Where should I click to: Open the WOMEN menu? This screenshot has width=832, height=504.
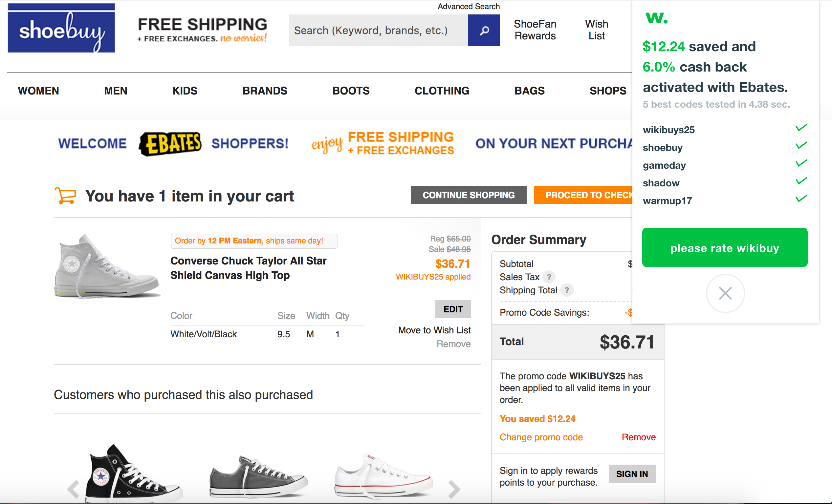[38, 91]
